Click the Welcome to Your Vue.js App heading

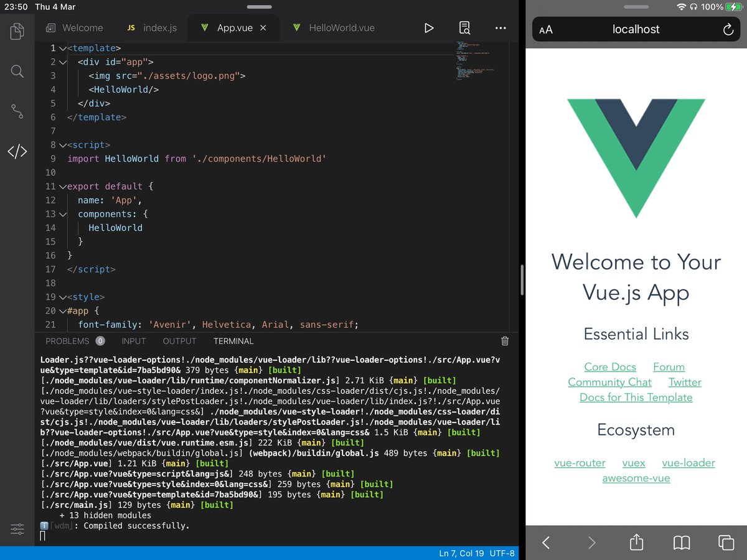(636, 277)
